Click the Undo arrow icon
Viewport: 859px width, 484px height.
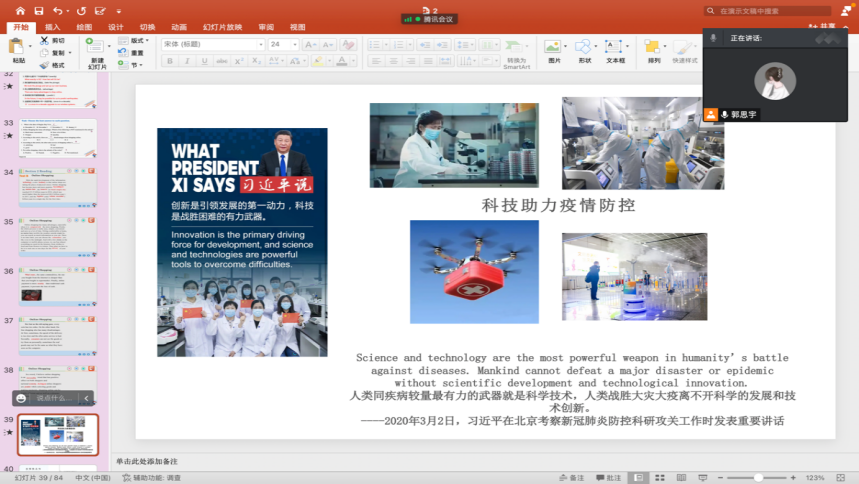point(58,10)
